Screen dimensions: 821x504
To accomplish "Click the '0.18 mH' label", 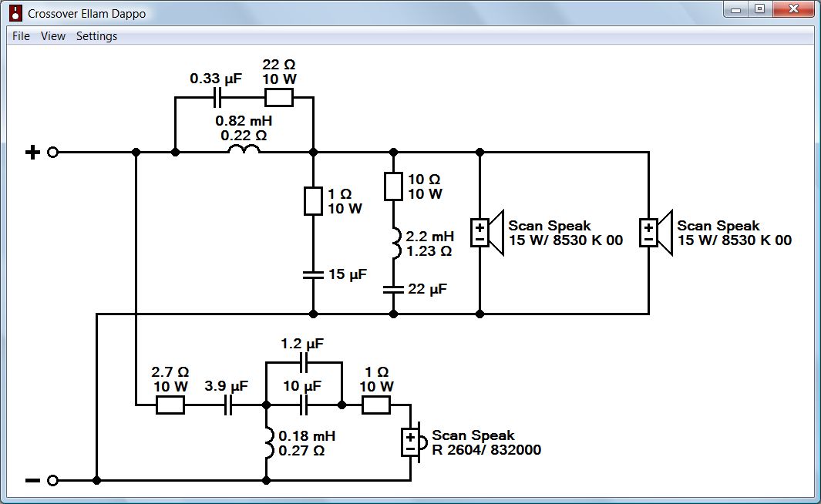I will [307, 436].
